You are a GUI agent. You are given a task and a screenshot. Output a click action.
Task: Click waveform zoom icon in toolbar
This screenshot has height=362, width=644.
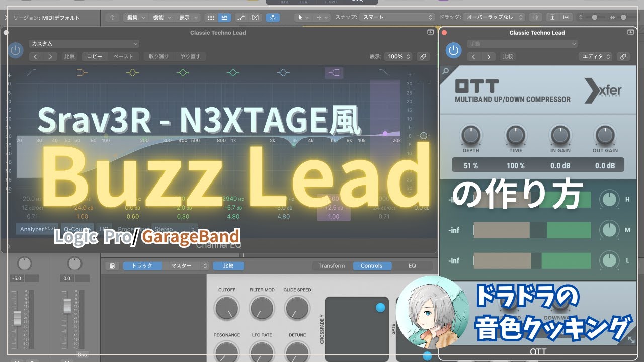(535, 17)
